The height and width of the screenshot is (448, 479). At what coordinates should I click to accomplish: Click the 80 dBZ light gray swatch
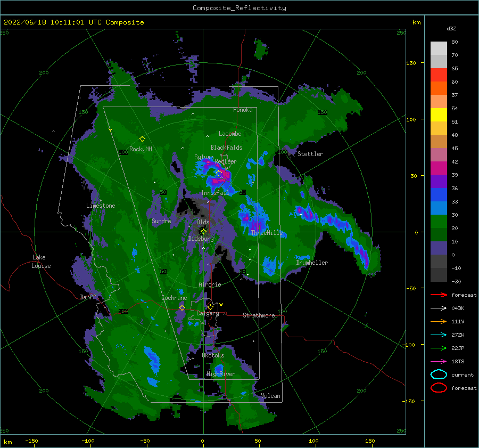tap(439, 48)
